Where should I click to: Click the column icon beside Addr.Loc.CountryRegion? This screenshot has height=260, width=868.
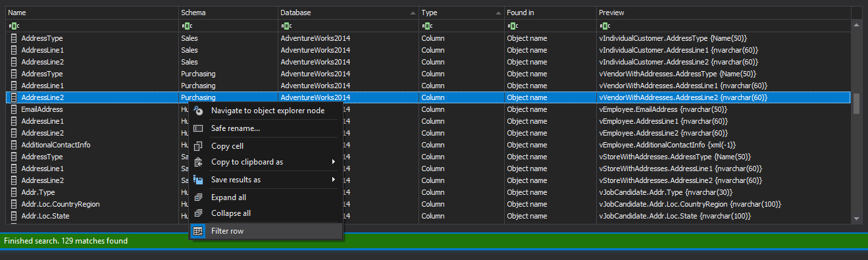point(13,204)
